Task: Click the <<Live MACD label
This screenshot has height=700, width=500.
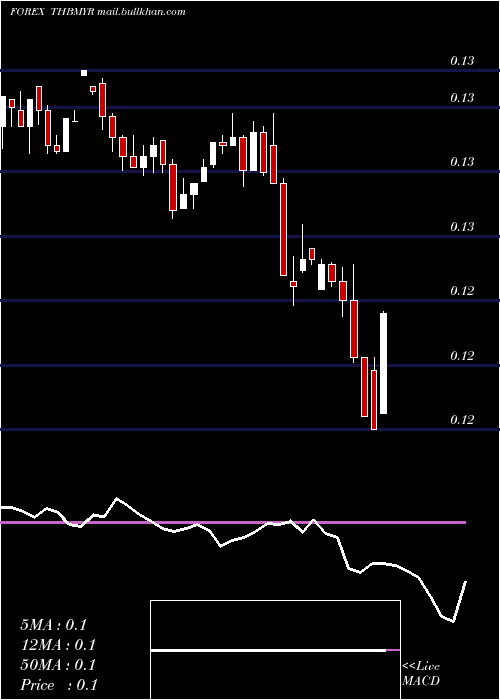Action: pos(421,673)
